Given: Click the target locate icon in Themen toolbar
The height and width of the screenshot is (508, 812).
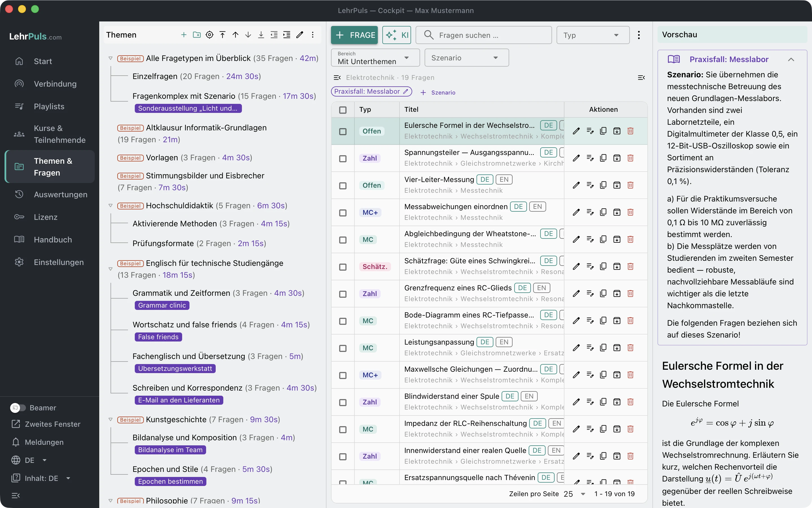Looking at the screenshot, I should pos(209,35).
